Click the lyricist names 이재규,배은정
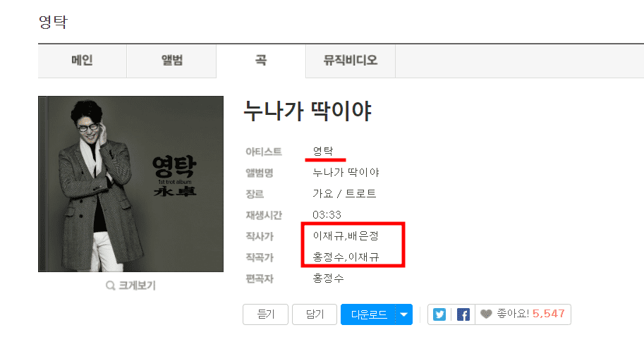The image size is (644, 349). click(346, 235)
